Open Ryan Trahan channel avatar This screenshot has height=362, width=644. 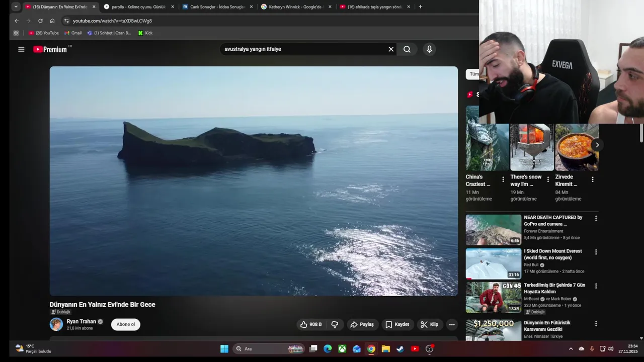(56, 324)
